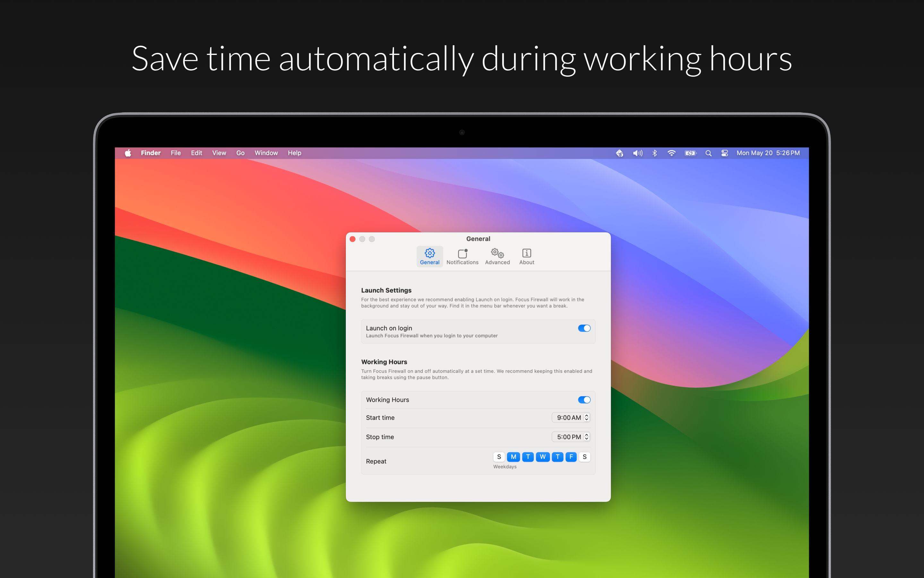Screen dimensions: 924x578
Task: Close the General settings window
Action: pos(352,239)
